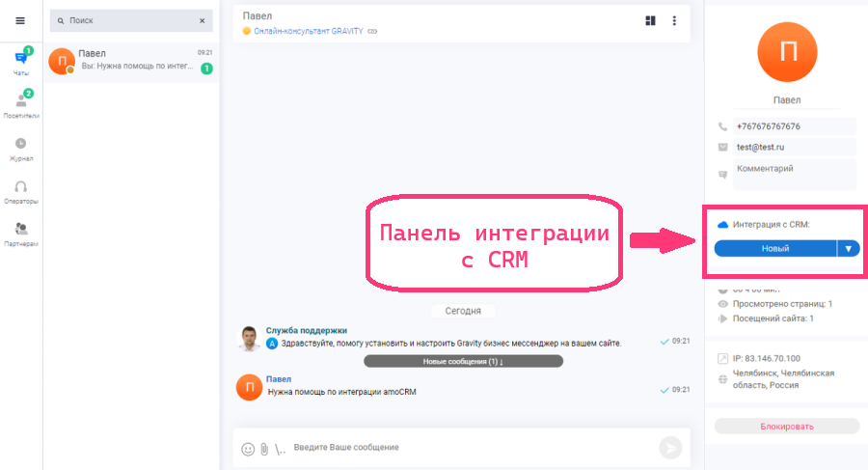Open chat with Павел in list
The height and width of the screenshot is (470, 868).
[133, 62]
